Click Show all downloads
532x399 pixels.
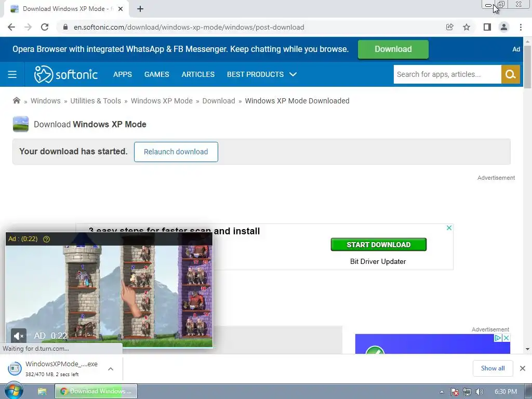coord(493,368)
